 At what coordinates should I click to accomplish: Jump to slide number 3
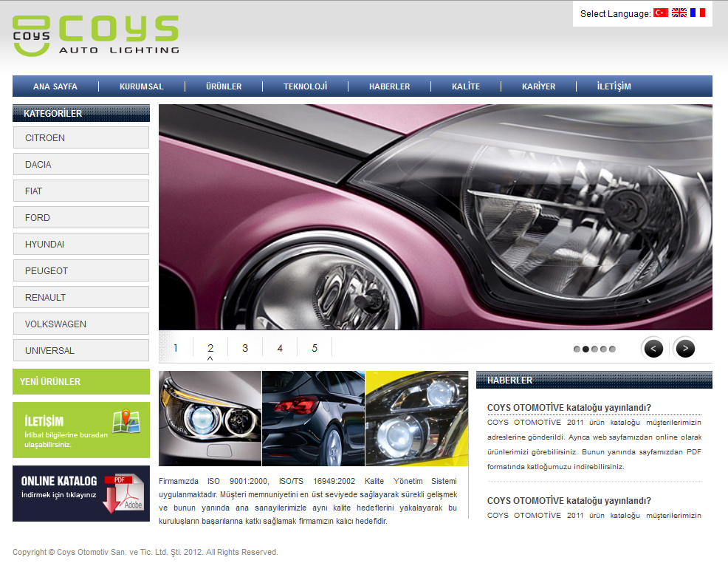point(245,348)
